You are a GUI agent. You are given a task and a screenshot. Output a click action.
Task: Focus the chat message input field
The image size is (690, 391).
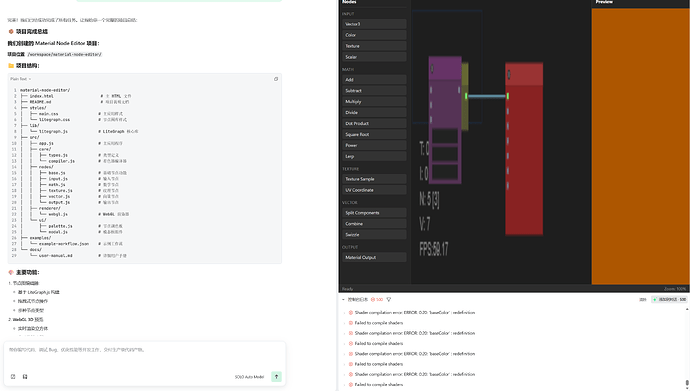click(145, 355)
